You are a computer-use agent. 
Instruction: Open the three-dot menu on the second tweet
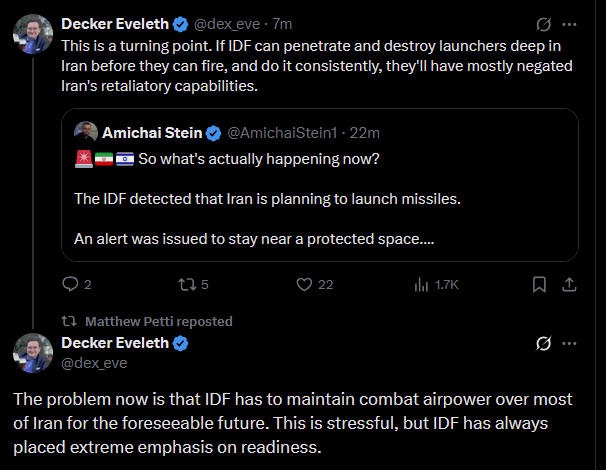(x=569, y=343)
